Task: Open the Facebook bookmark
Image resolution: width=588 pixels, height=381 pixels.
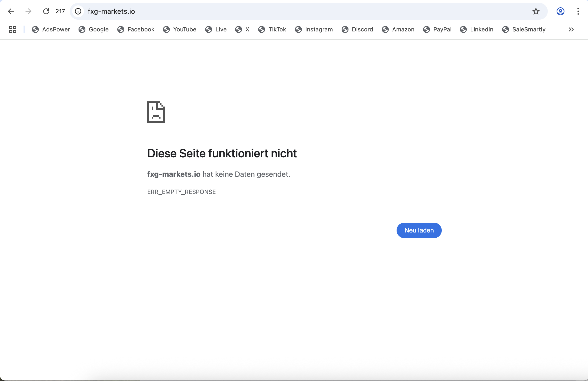Action: pyautogui.click(x=136, y=29)
